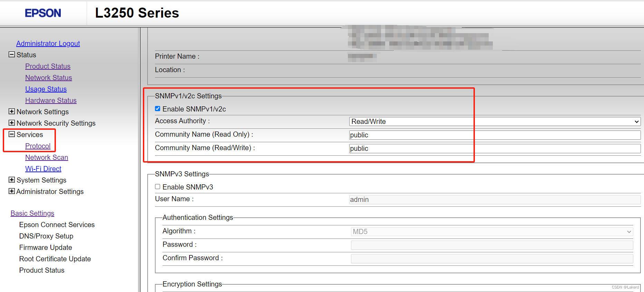Select DNS/Proxy Setup entry

[x=46, y=236]
